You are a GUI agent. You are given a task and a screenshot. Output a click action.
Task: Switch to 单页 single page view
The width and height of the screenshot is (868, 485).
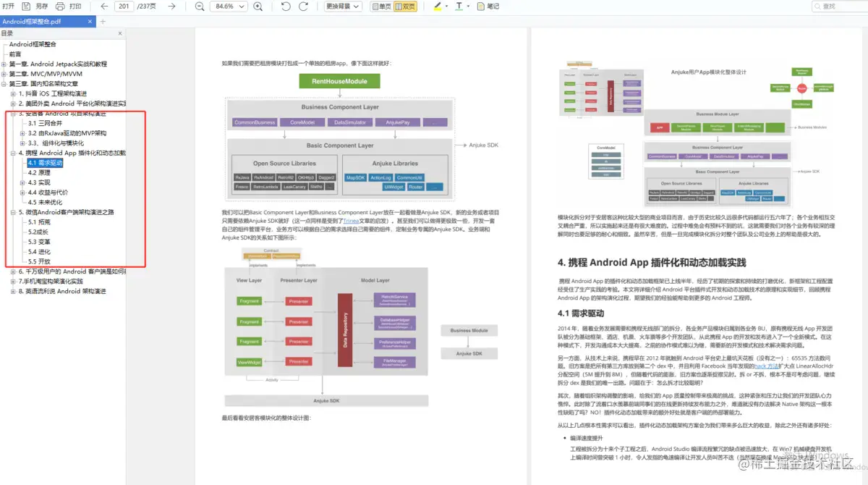[382, 7]
